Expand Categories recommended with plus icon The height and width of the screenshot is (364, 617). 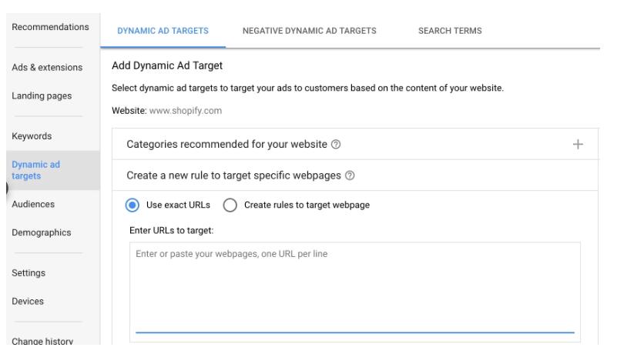579,145
